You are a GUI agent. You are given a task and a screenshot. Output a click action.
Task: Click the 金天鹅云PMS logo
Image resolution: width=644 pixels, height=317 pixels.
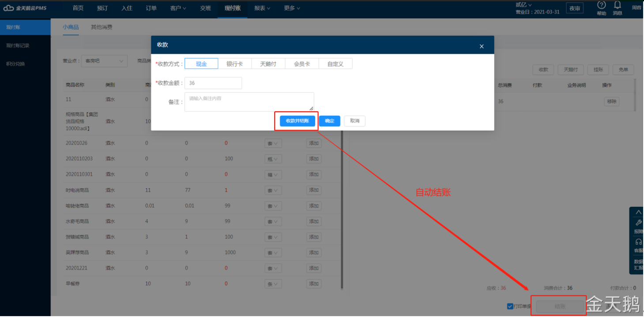(x=25, y=8)
